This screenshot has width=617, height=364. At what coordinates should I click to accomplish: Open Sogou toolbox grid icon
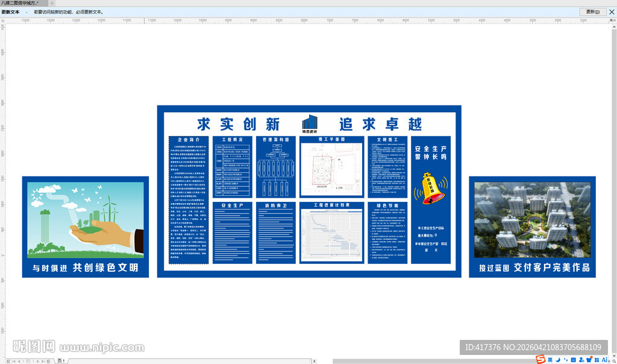coord(597,360)
